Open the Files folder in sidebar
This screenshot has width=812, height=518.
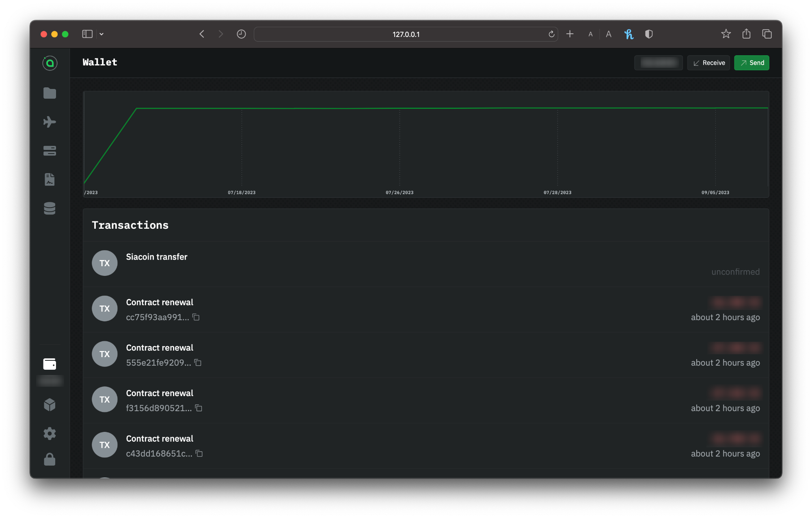click(x=50, y=93)
